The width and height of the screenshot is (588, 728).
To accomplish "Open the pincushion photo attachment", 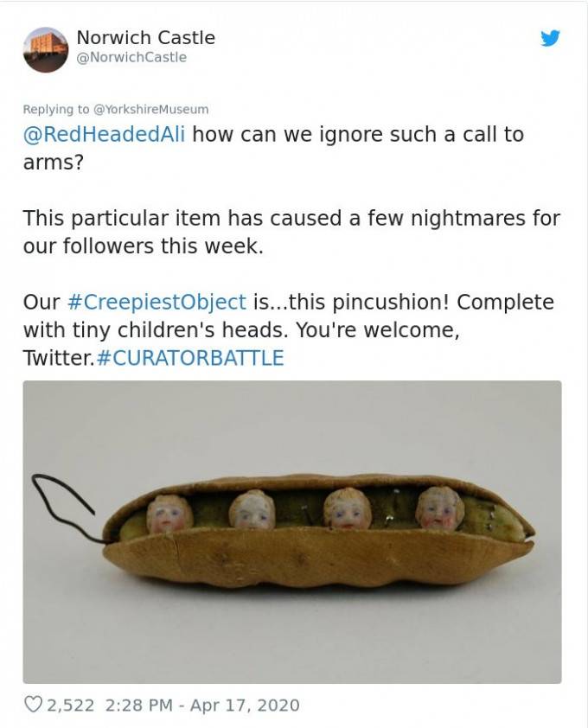I will coord(292,532).
